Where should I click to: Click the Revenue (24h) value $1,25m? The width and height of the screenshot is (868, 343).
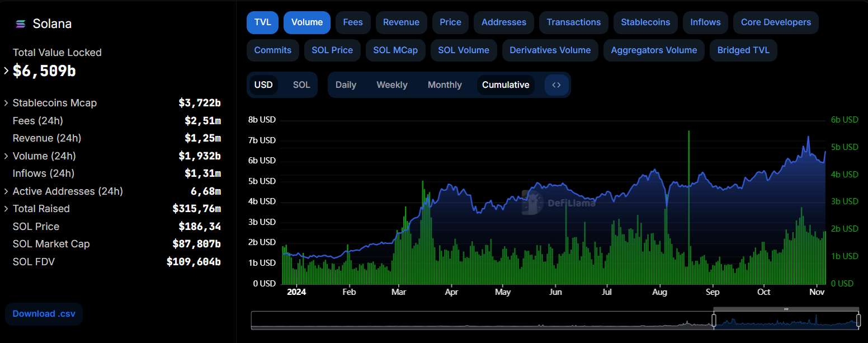[203, 138]
